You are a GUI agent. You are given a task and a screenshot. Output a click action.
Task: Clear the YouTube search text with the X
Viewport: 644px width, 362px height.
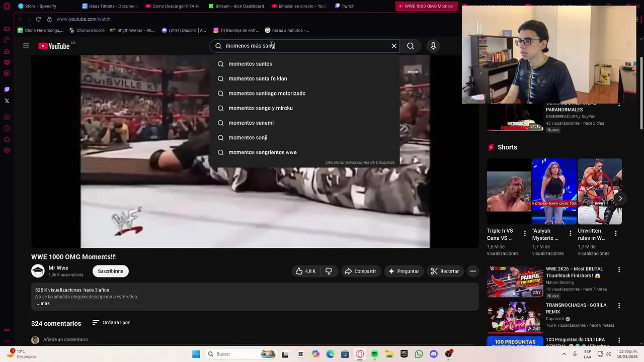394,46
